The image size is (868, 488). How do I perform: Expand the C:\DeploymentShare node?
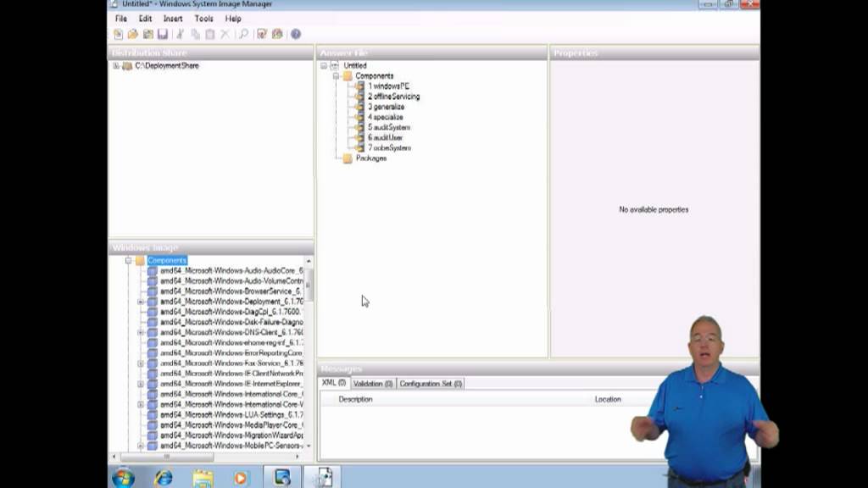tap(115, 66)
